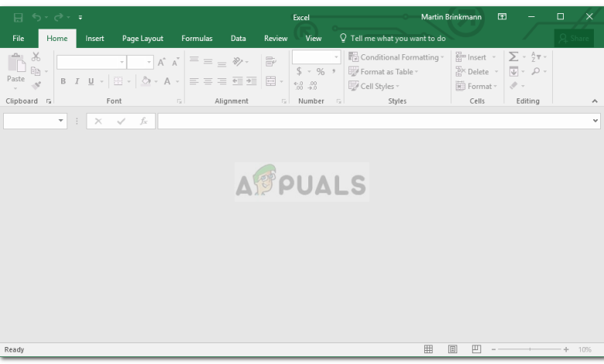Click the Increase Indent icon
The image size is (604, 364).
coord(252,81)
